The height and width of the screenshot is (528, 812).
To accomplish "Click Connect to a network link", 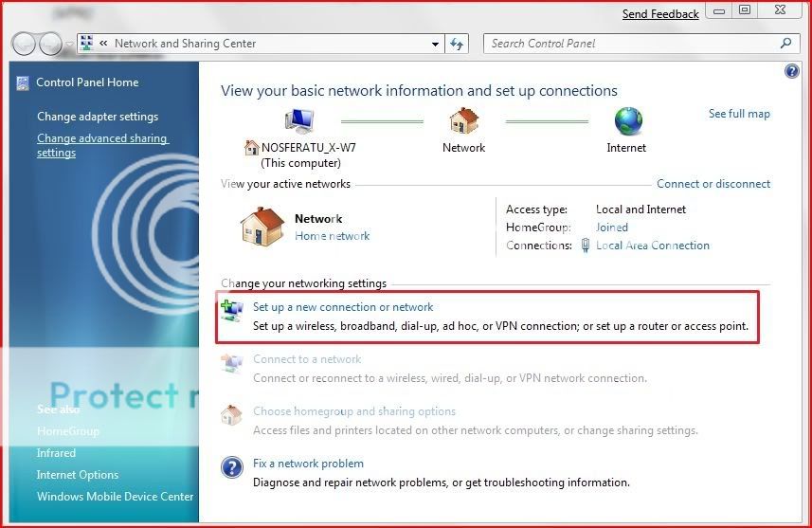I will (x=307, y=359).
